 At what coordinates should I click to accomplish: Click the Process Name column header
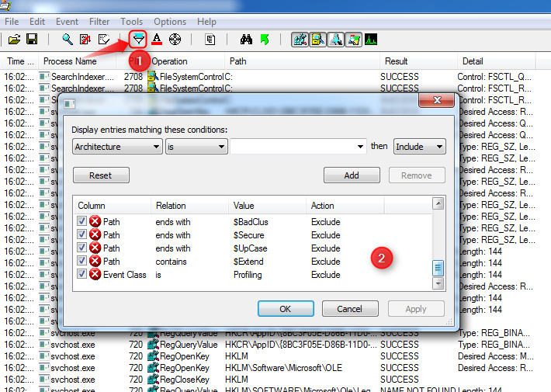pos(78,61)
